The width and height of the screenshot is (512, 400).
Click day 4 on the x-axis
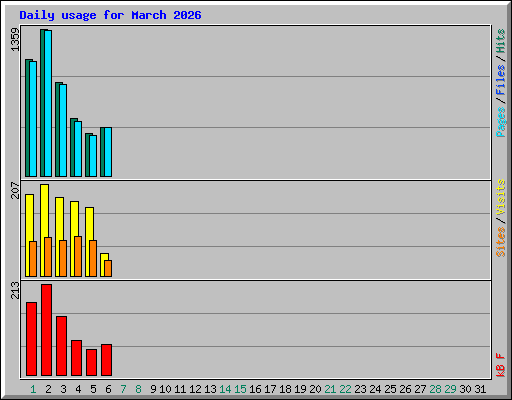pyautogui.click(x=78, y=389)
